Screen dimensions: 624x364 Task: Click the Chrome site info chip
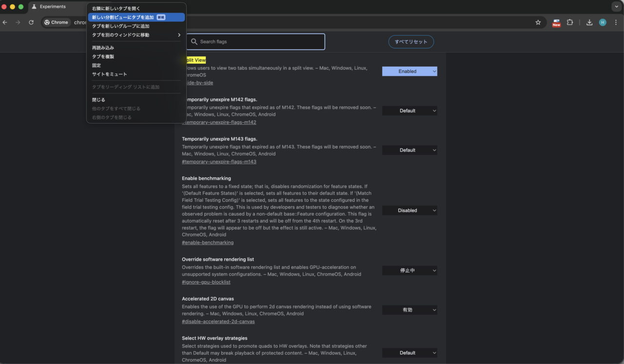tap(57, 22)
